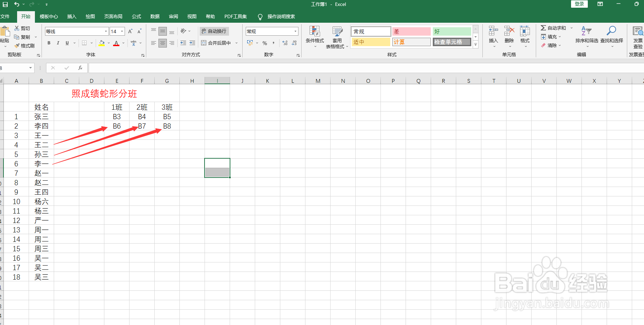Expand the Name Box dropdown

click(31, 68)
